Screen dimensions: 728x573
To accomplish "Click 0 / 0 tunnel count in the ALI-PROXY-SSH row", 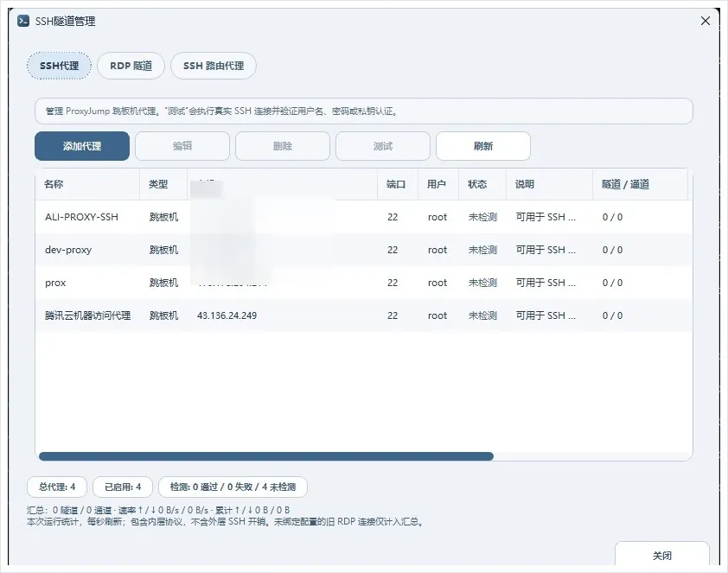I will pos(612,217).
